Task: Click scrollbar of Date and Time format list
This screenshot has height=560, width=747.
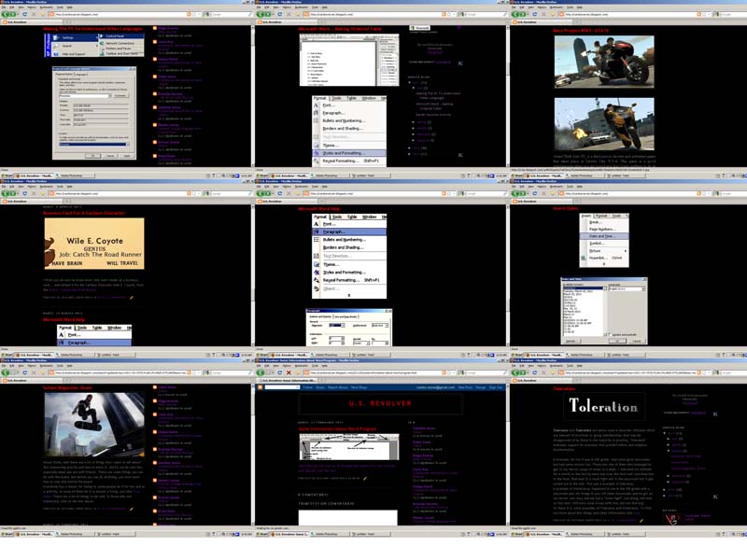Action: (x=605, y=310)
